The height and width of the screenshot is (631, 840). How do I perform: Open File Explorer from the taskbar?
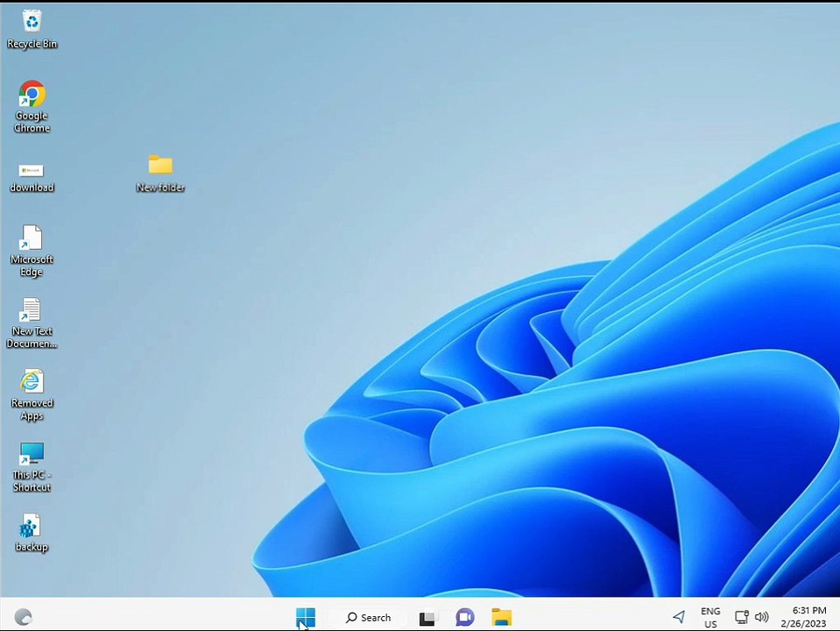(501, 618)
